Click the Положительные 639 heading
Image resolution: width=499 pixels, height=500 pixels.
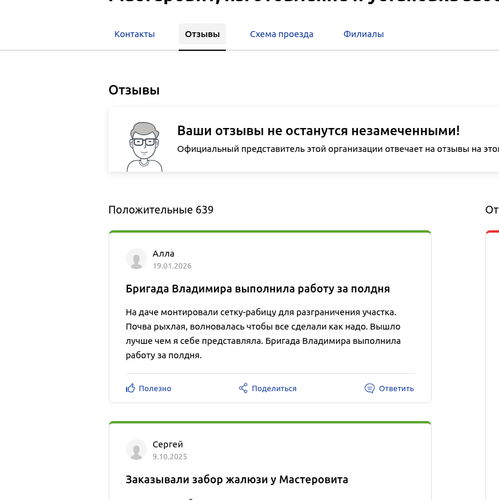click(x=161, y=210)
